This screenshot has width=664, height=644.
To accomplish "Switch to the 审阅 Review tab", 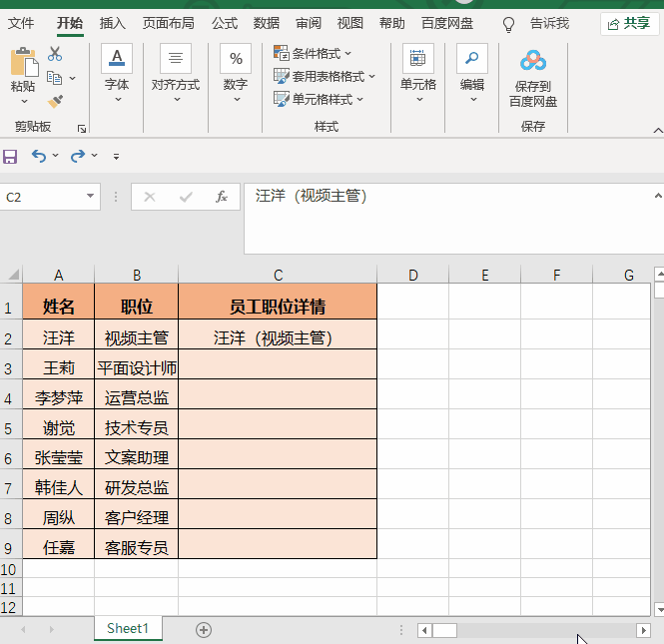I will [309, 23].
